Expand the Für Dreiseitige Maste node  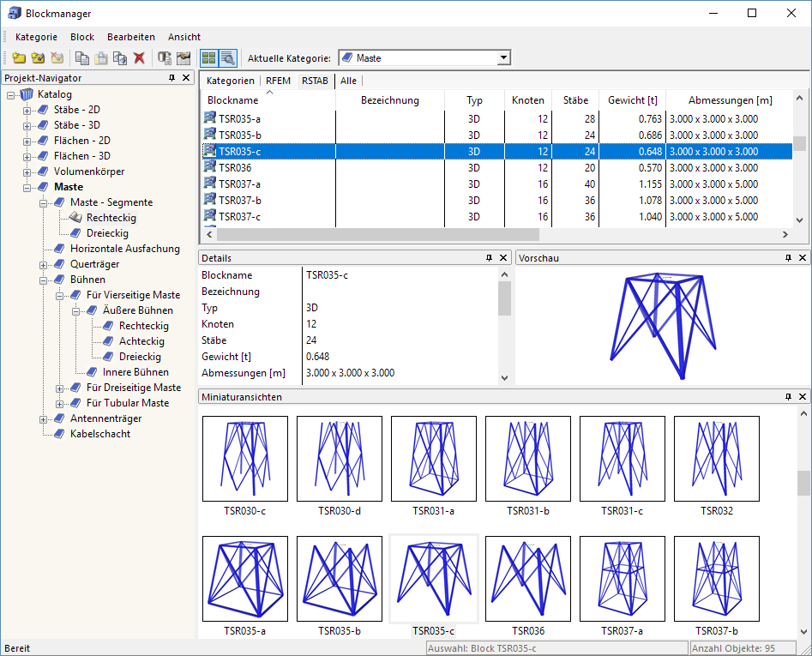[59, 388]
